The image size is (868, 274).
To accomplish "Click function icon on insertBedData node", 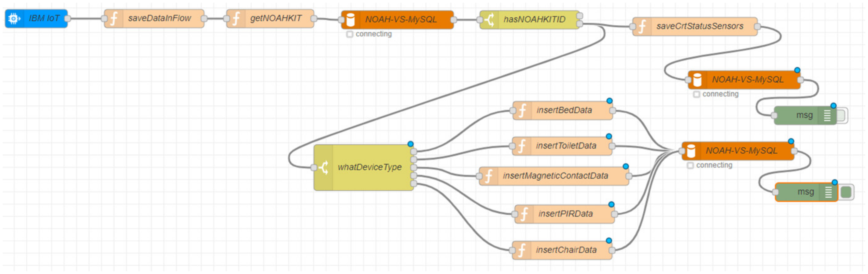I will tap(522, 110).
